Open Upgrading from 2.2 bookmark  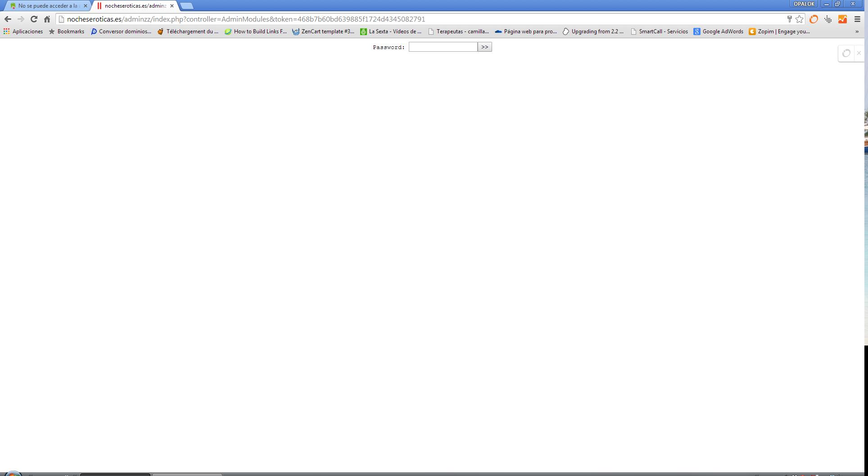pyautogui.click(x=593, y=31)
